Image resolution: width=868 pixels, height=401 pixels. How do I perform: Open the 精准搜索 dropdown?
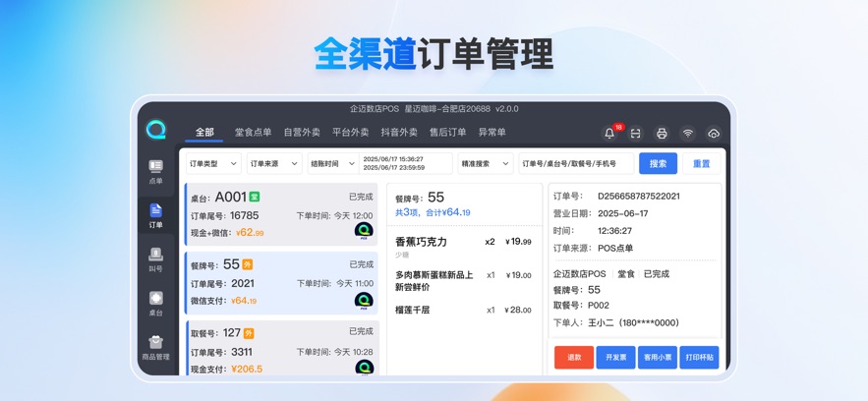click(x=486, y=164)
